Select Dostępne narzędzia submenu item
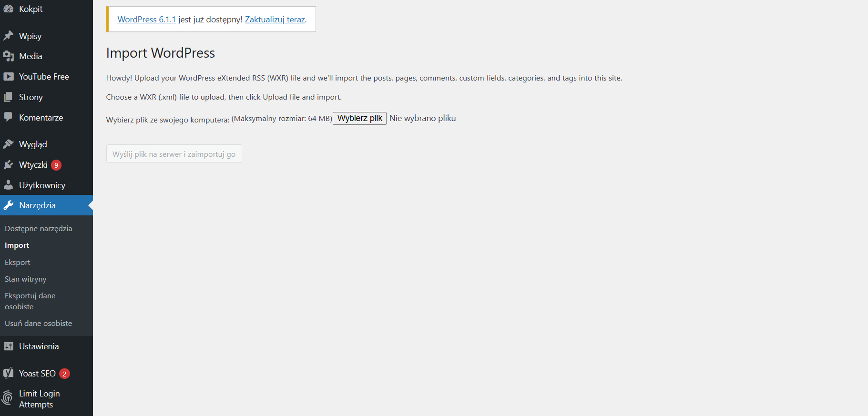This screenshot has width=868, height=416. coord(39,229)
